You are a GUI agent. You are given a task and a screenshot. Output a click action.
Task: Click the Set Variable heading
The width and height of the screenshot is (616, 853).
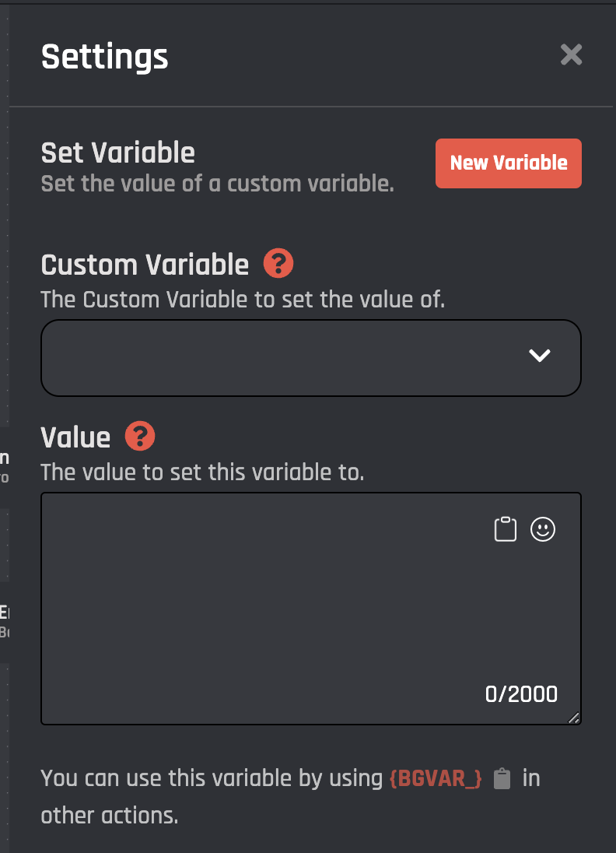(118, 153)
